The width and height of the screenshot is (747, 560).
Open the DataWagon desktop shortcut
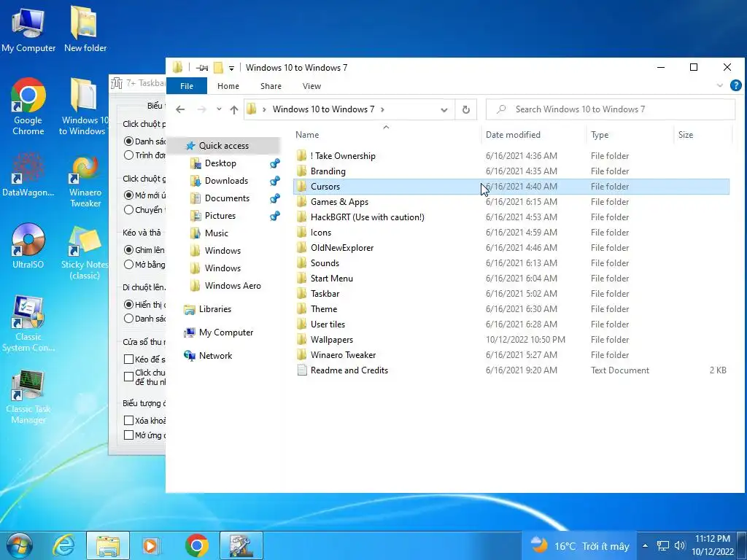(x=28, y=175)
